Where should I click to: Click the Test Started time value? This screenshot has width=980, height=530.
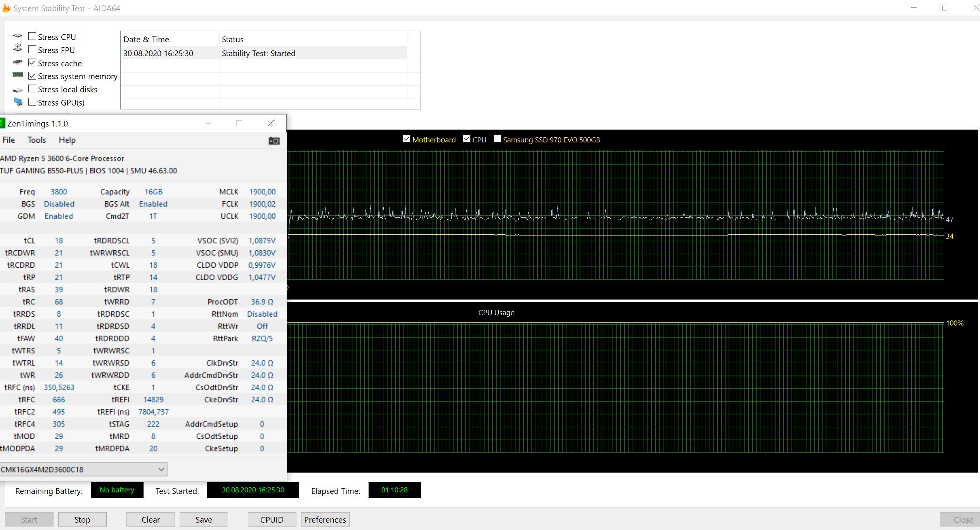253,490
